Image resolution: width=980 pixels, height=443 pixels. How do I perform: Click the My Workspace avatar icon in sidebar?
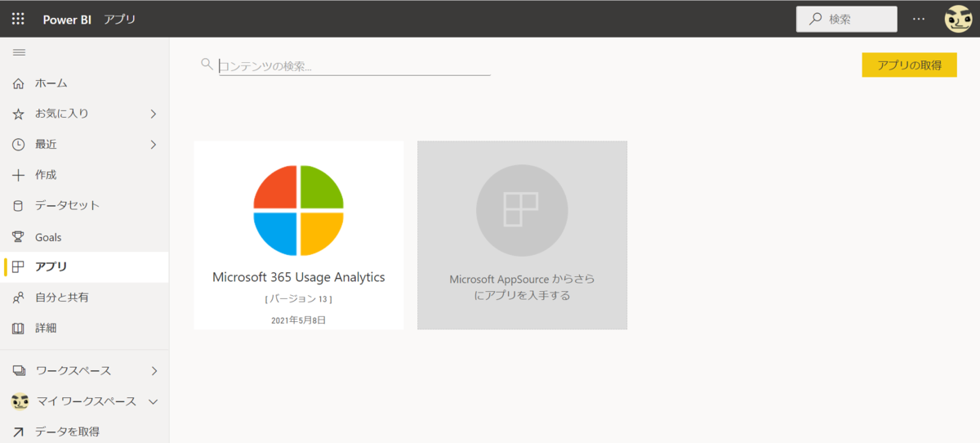point(20,401)
